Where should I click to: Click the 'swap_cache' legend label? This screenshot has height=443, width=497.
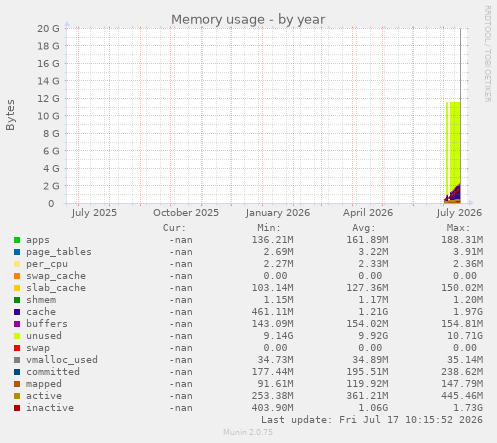[56, 276]
